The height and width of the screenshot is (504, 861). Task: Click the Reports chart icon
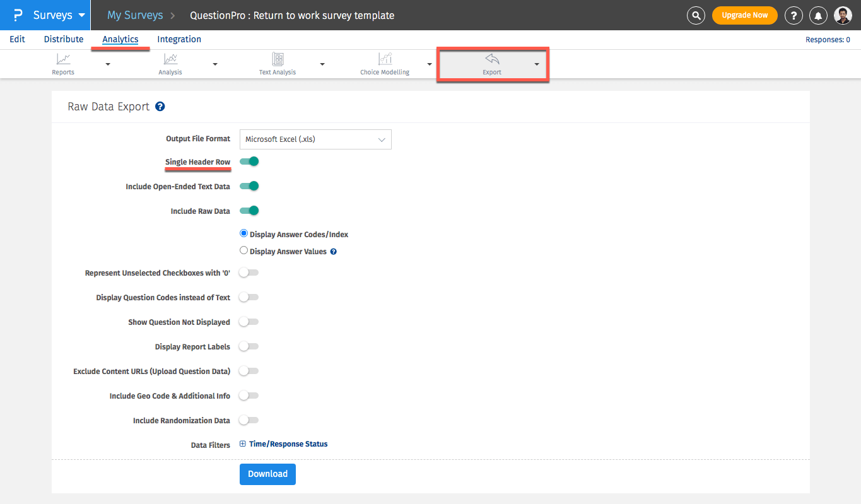[x=63, y=59]
